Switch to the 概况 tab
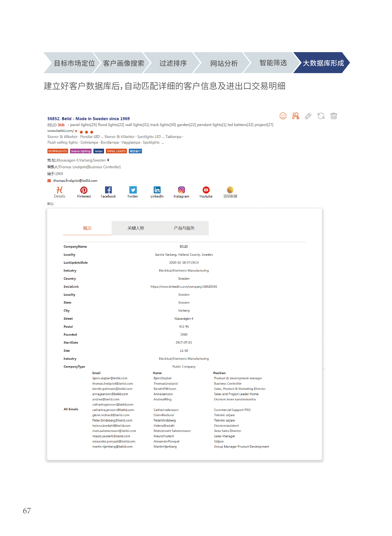392x536 pixels. pos(87,228)
